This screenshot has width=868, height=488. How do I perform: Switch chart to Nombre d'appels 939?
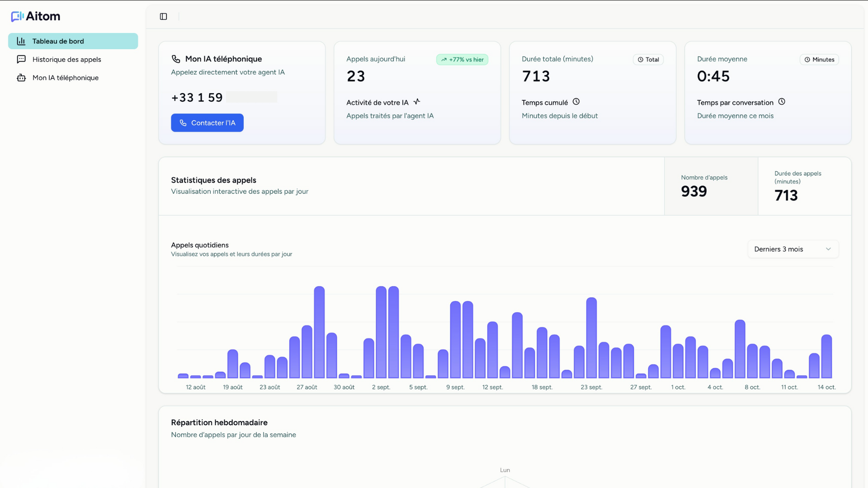coord(711,186)
